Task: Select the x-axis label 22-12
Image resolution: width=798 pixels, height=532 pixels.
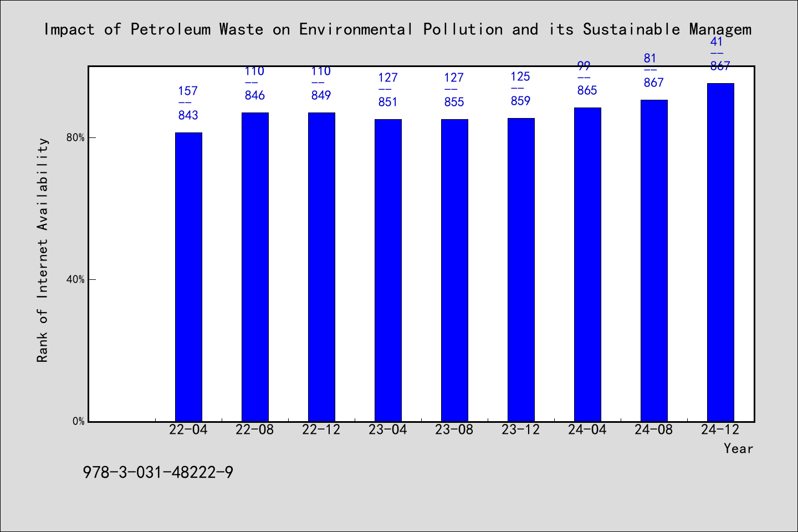Action: click(x=321, y=429)
